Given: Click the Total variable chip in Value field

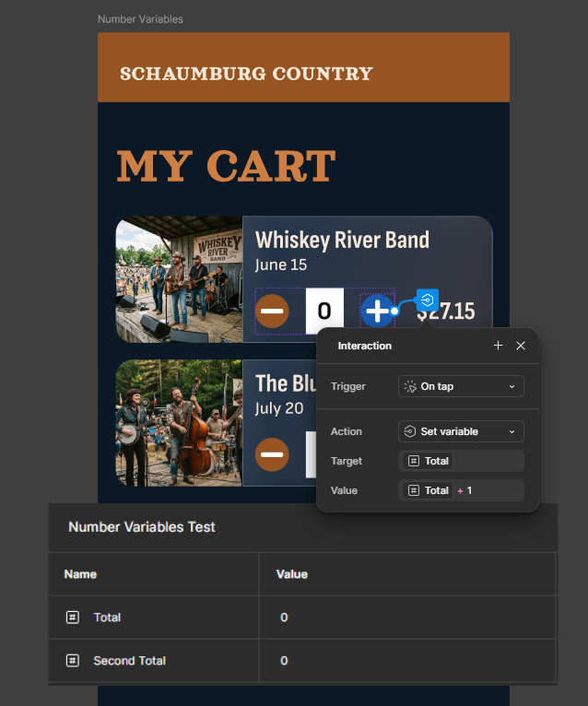Looking at the screenshot, I should click(x=428, y=490).
